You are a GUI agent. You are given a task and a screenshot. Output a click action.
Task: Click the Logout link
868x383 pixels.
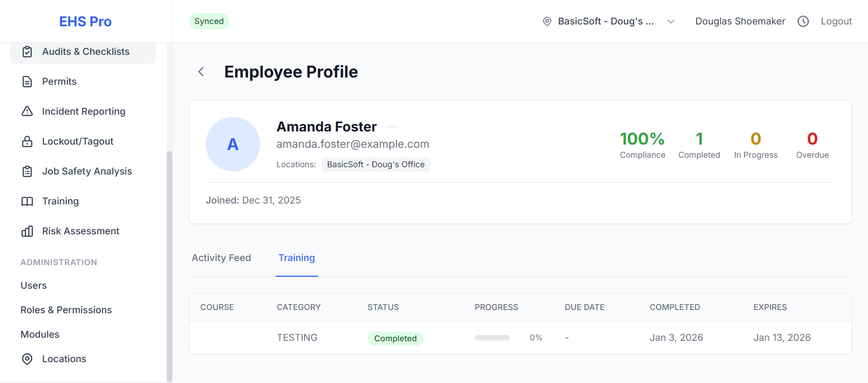[836, 21]
